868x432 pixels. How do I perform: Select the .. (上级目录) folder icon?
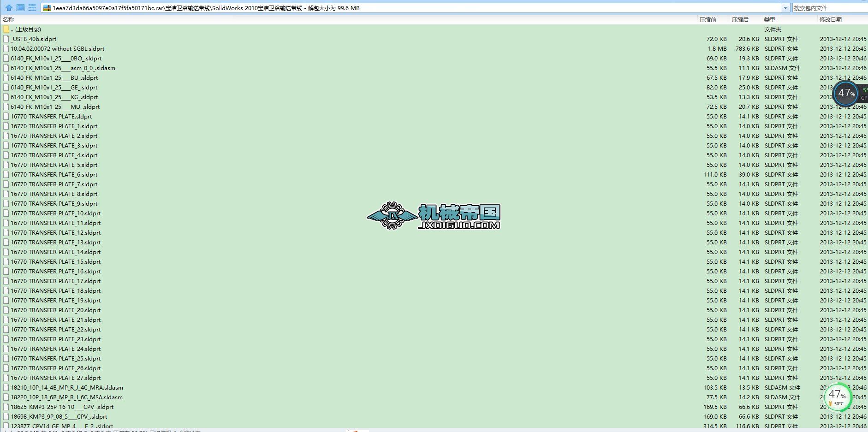click(x=6, y=29)
